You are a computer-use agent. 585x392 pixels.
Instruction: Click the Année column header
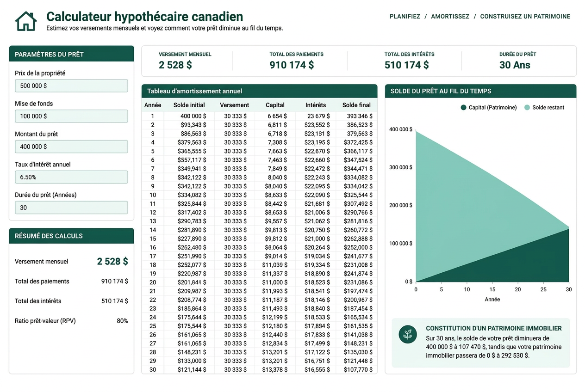(x=153, y=105)
